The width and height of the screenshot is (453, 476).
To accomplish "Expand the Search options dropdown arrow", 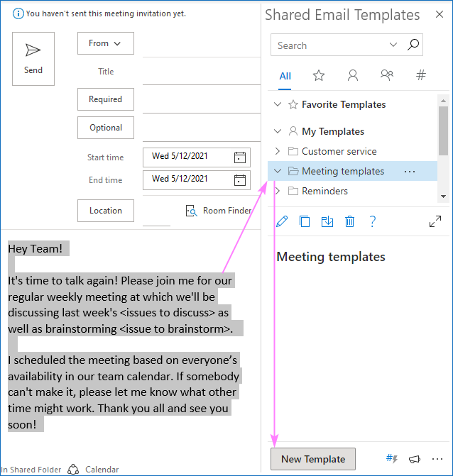I will click(393, 45).
